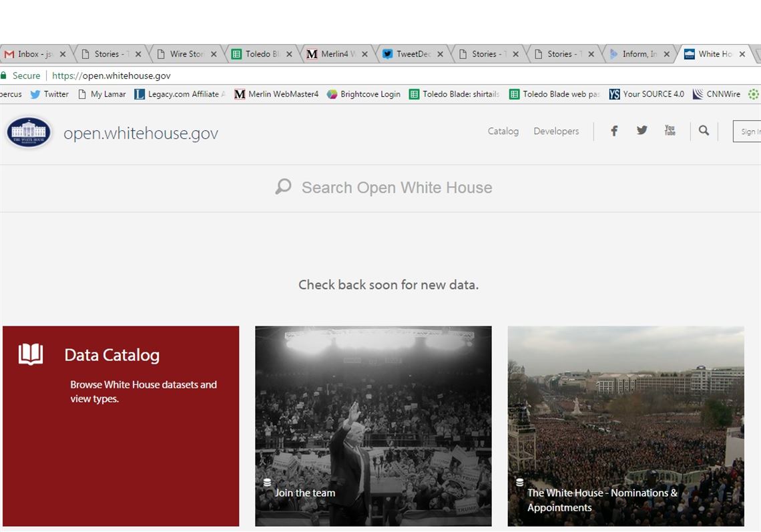761x532 pixels.
Task: Click the Data Catalog book icon
Action: click(31, 354)
